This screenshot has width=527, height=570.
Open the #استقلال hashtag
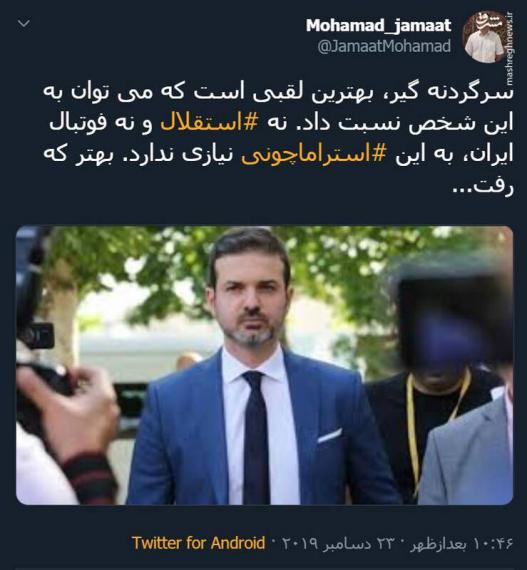[209, 123]
